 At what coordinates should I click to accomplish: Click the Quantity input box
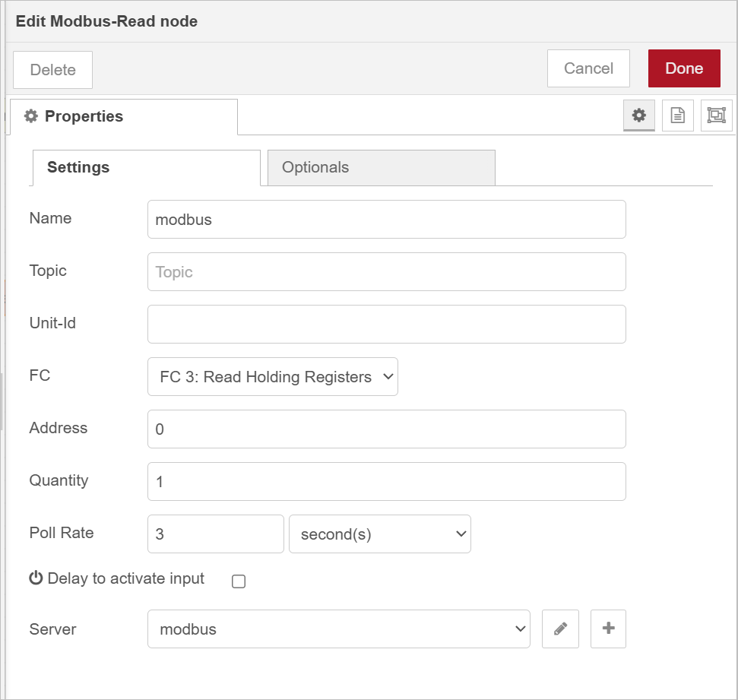click(x=386, y=482)
